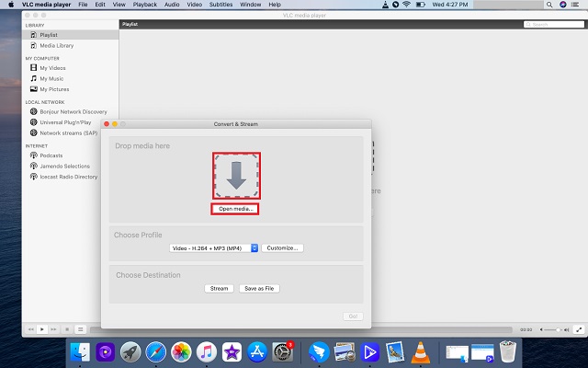This screenshot has height=368, width=588.
Task: Click the Universal Plug'n'Play icon
Action: coord(34,122)
